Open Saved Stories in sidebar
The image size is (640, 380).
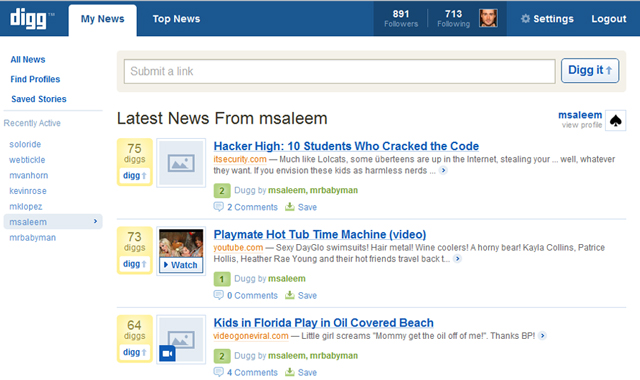click(x=38, y=99)
